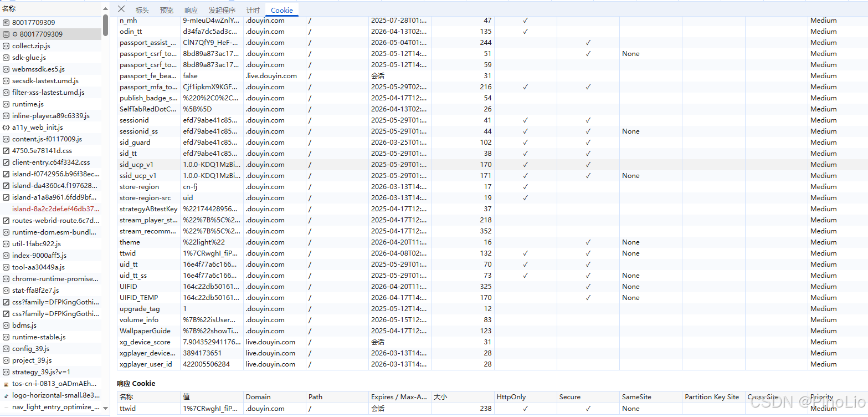Image resolution: width=868 pixels, height=417 pixels.
Task: Click the icon beside logo-horizontal-small.8e3 request
Action: 6,395
